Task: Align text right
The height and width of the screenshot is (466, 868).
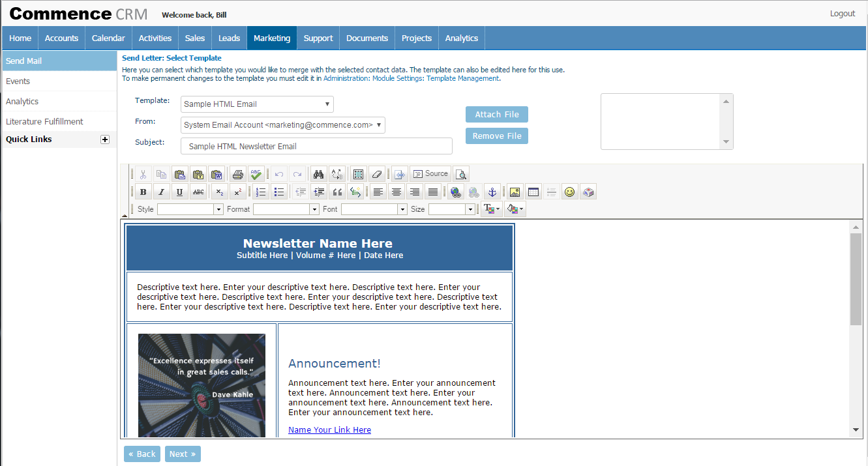Action: 415,192
